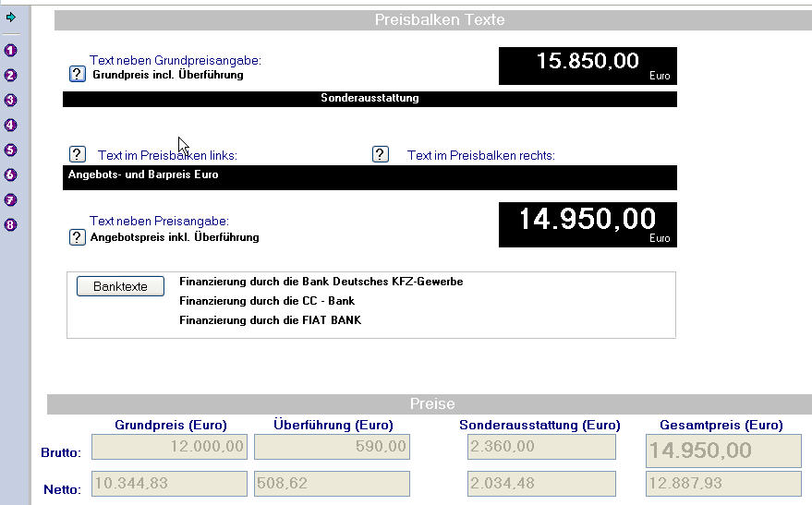Click the Brutto Grundpreis field 12.000,00
The image size is (812, 505).
(169, 447)
